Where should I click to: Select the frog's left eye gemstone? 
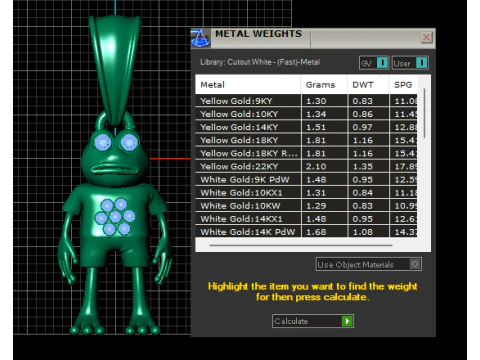click(103, 142)
